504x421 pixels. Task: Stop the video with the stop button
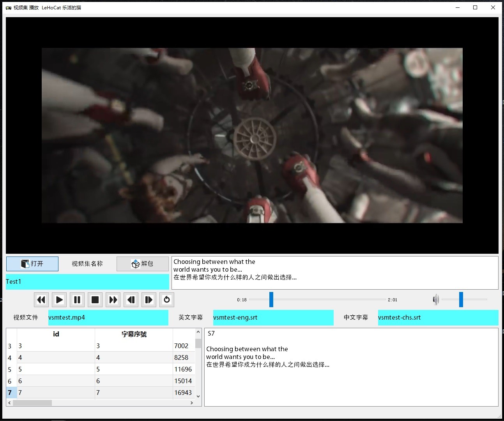[95, 300]
